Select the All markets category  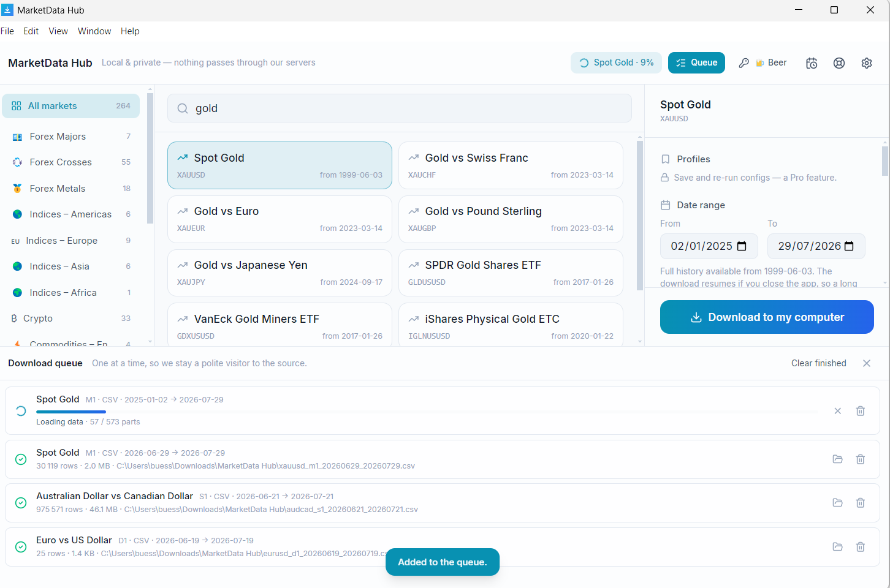(x=71, y=106)
